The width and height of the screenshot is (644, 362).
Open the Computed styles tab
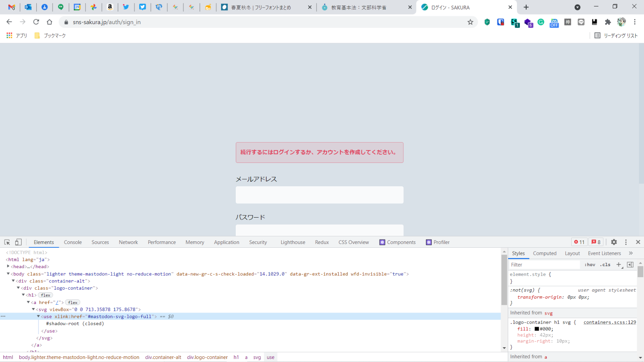[x=544, y=253]
